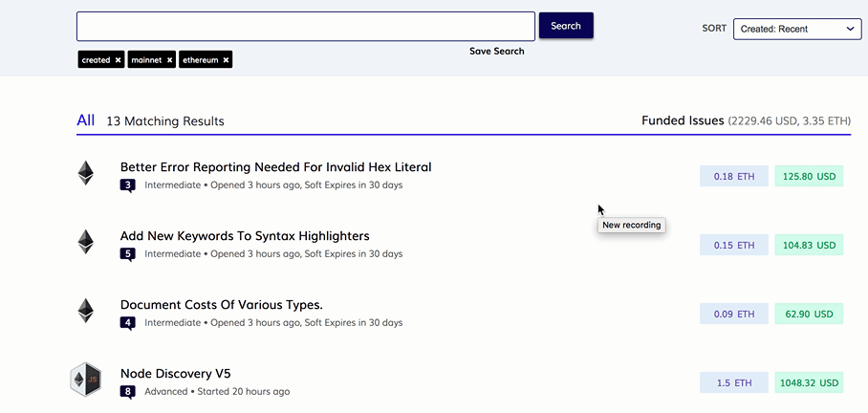Click the 125.80 USD value badge
Screen dimensions: 868x413
tap(809, 177)
